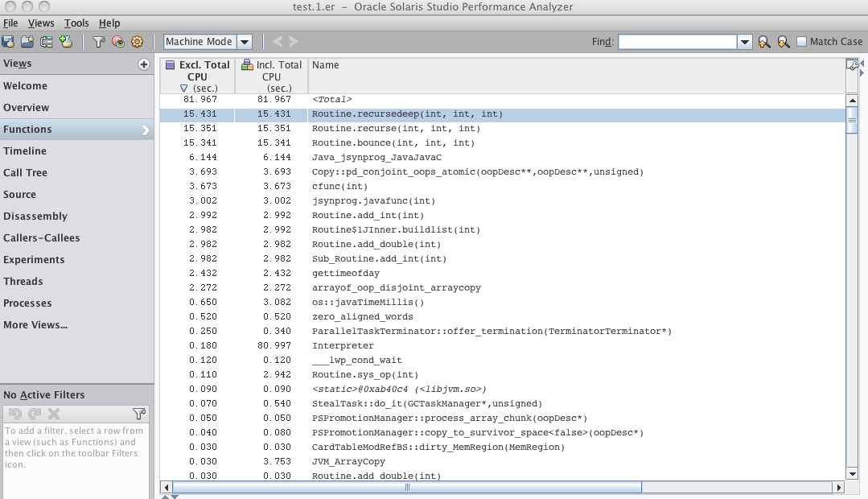This screenshot has height=499, width=868.
Task: Select the Overview view
Action: tap(77, 107)
